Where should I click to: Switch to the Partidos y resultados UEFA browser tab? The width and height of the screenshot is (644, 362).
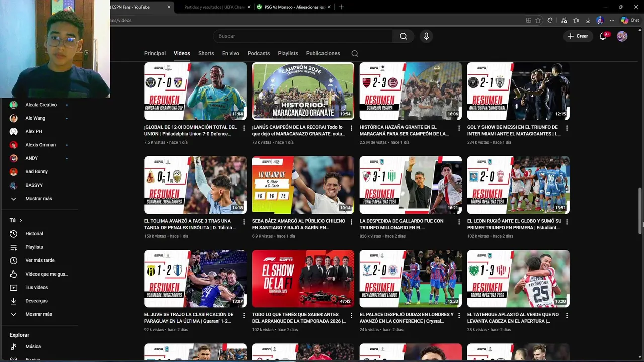214,7
